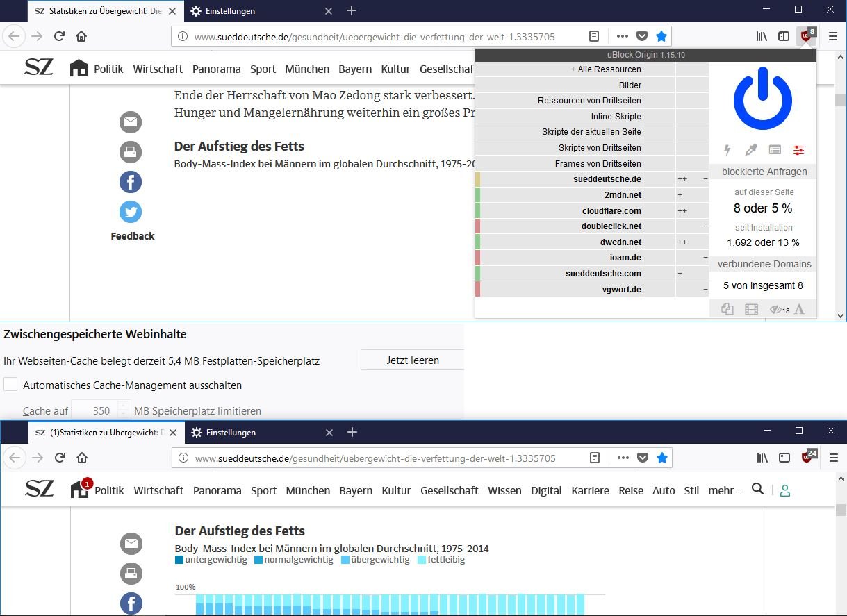This screenshot has width=847, height=616.
Task: Click the user account icon beside search
Action: (785, 490)
